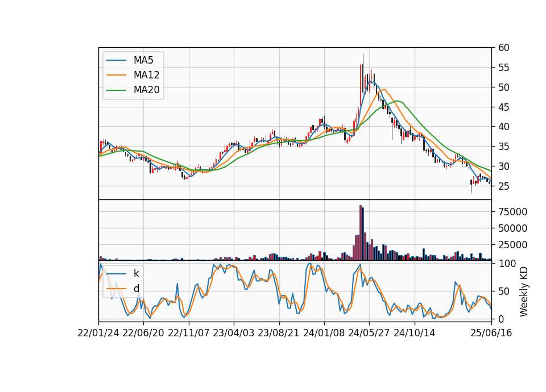Viewport: 546px width, 392px height.
Task: Click the price axis value 40
Action: [503, 127]
